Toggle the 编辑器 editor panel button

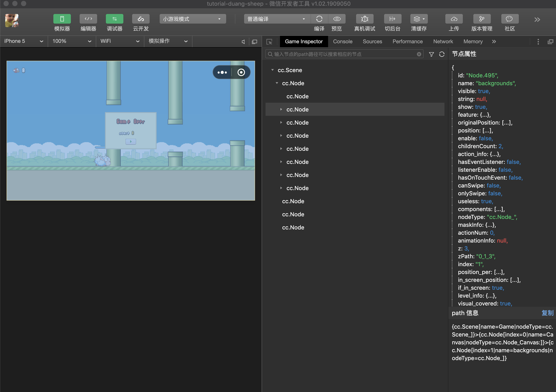point(88,19)
